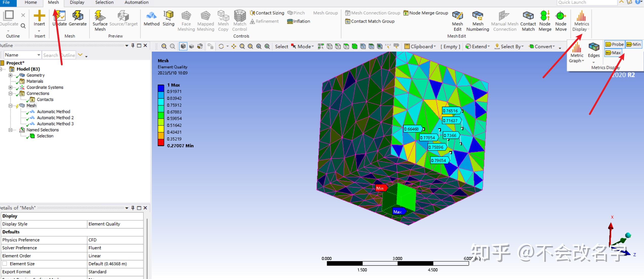Click the yellow legend color band
This screenshot has height=279, width=644.
(x=161, y=129)
